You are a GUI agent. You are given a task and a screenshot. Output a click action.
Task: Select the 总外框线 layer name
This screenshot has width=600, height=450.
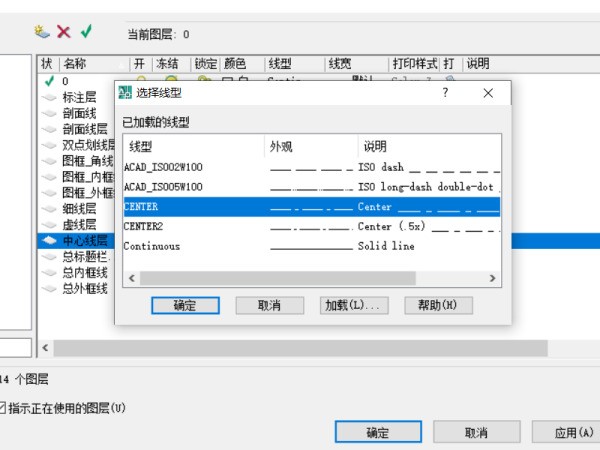[85, 289]
